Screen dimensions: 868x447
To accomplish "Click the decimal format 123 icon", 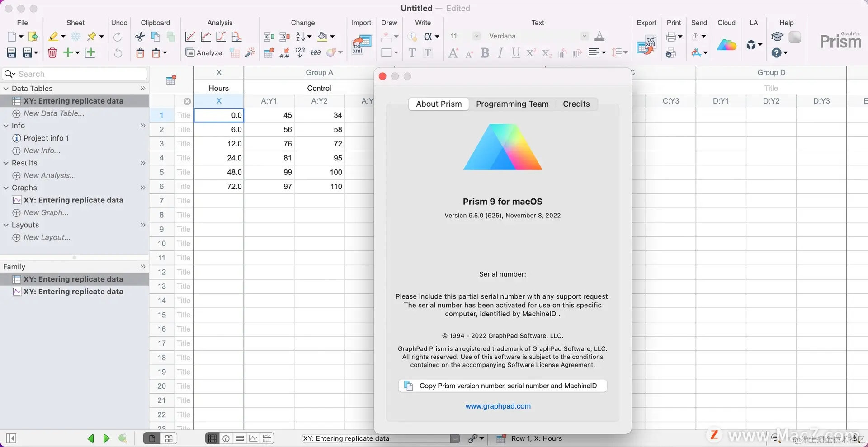I will click(300, 53).
